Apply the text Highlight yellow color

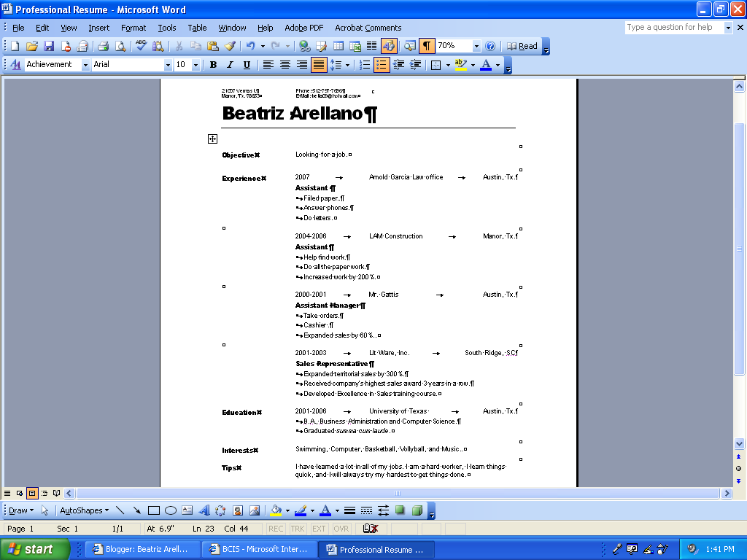[x=461, y=65]
